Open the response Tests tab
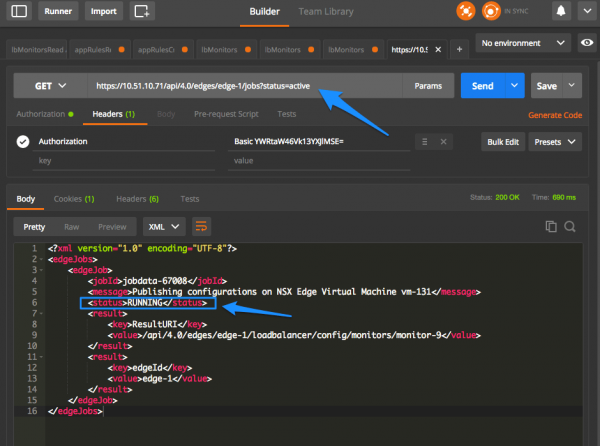This screenshot has width=600, height=446. 190,199
